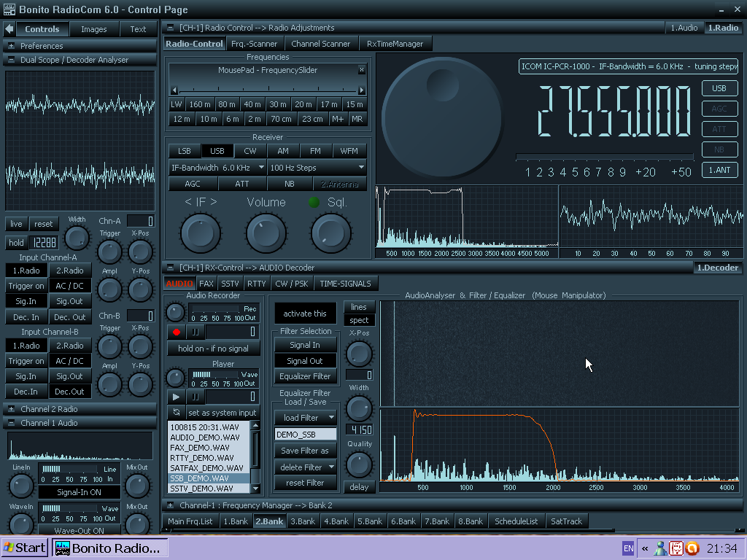Pause the Audio Recorder

pos(195,332)
